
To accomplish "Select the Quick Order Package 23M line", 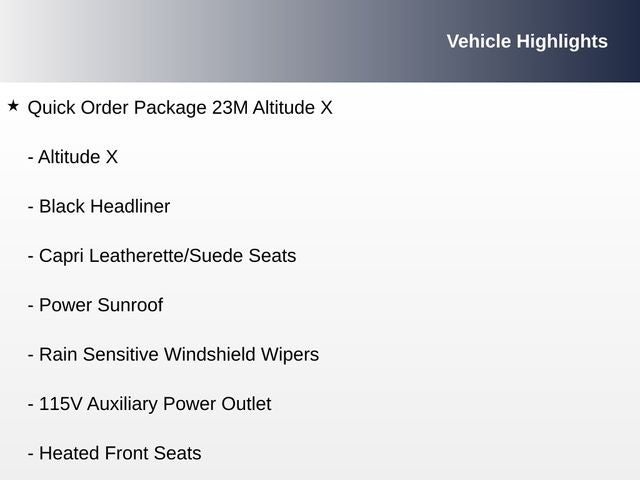I will 180,108.
